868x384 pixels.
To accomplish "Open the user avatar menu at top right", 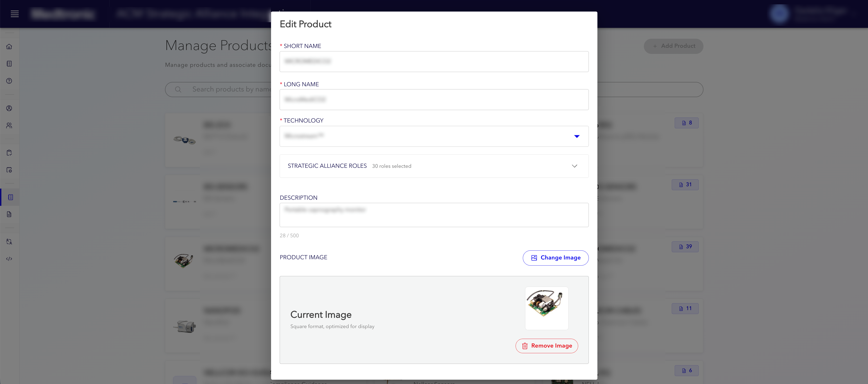I will click(779, 14).
